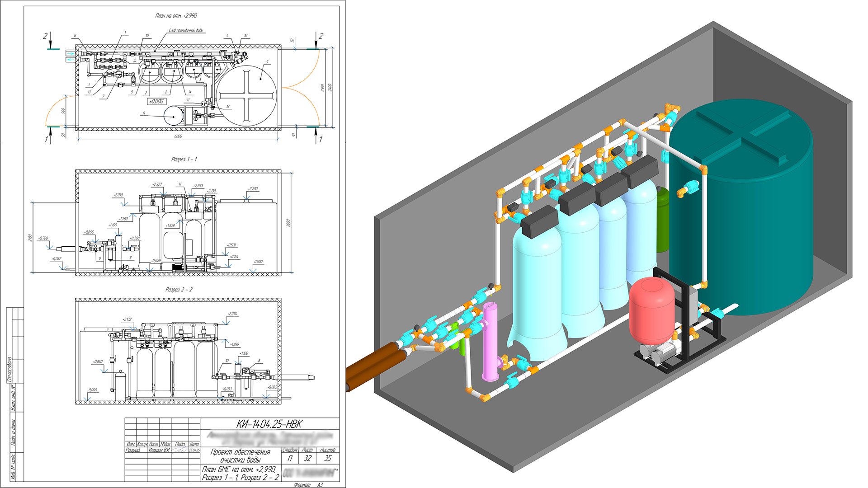Click drawing code КИ-1404.25-НВК
This screenshot has height=488, width=868.
pyautogui.click(x=269, y=424)
